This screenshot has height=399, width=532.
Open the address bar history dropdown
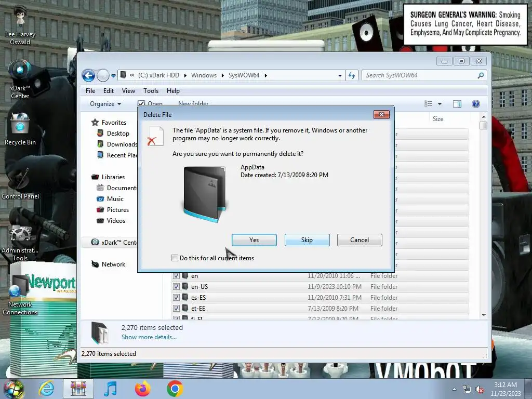[340, 76]
